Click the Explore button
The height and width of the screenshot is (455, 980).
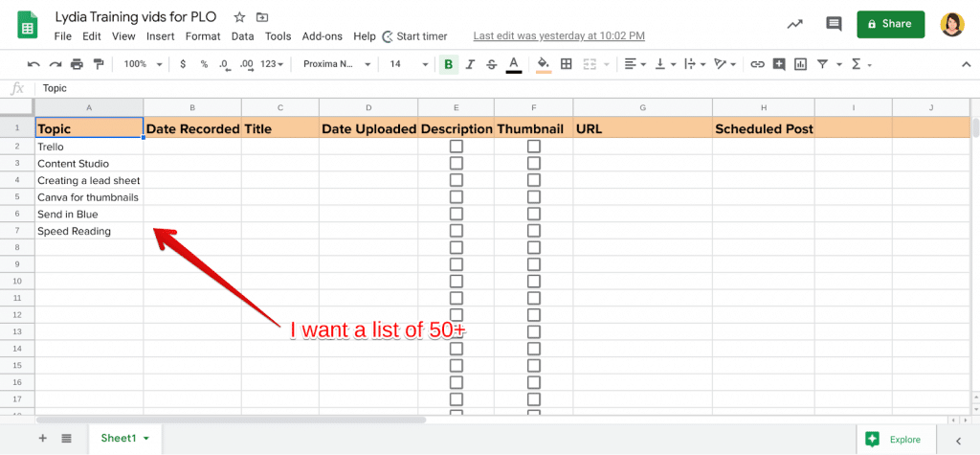tap(896, 439)
